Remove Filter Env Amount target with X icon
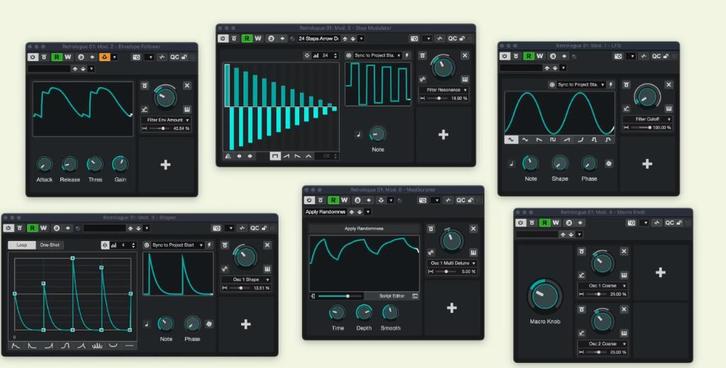Image resolution: width=726 pixels, height=368 pixels. [187, 86]
